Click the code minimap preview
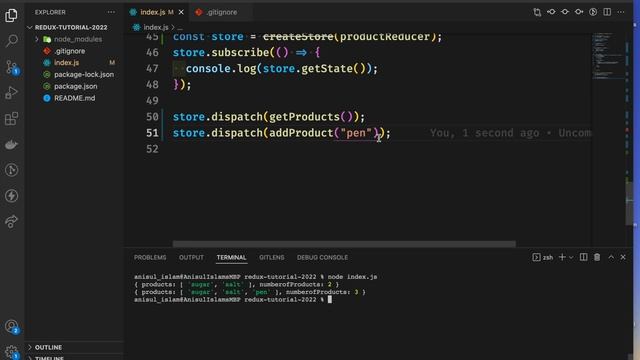Image resolution: width=640 pixels, height=360 pixels. coord(608,56)
